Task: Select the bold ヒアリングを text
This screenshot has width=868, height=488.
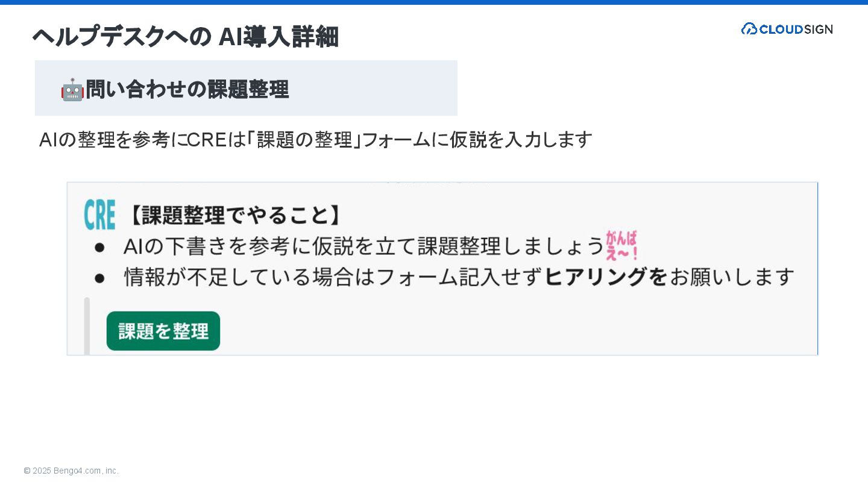Action: coord(606,277)
